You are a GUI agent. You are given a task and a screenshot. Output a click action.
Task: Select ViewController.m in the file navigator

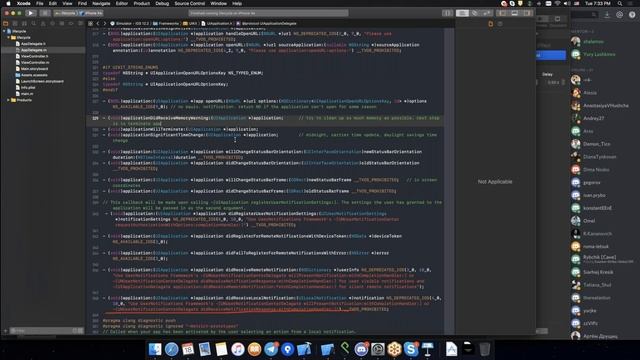[35, 62]
